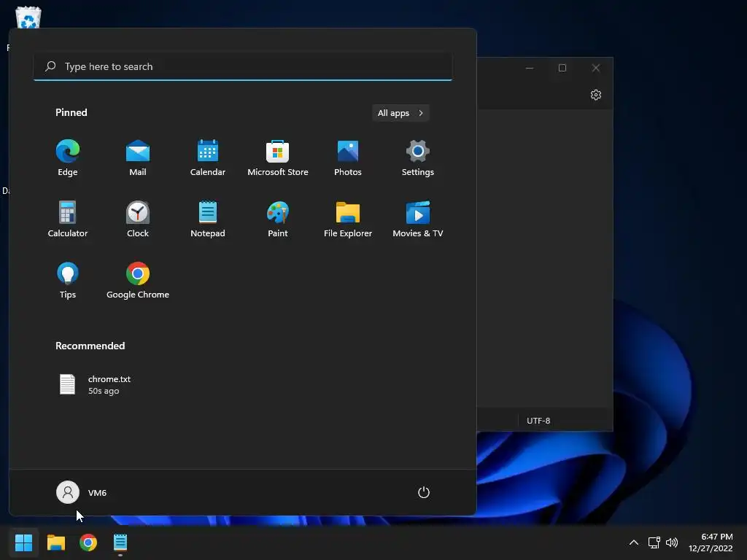Launch the Mail app
This screenshot has height=560, width=747.
click(x=138, y=158)
